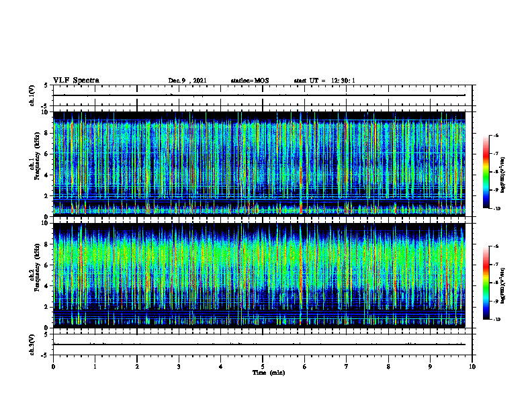
Task: Click time axis tick label "1"
Action: pos(95,367)
